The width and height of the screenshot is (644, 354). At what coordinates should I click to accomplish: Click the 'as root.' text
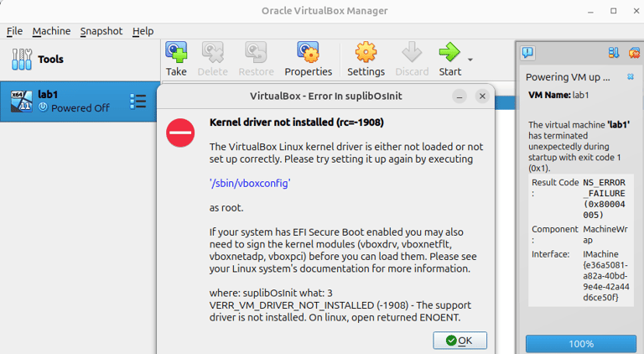coord(226,208)
